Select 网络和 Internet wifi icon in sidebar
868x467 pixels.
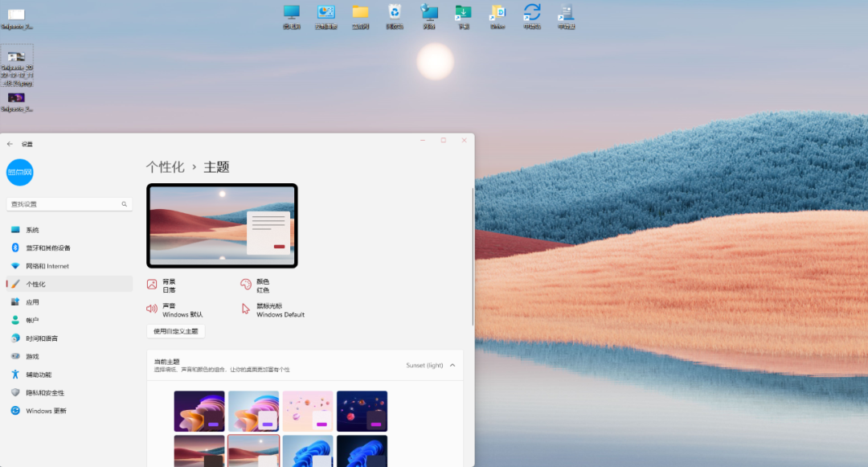point(15,265)
